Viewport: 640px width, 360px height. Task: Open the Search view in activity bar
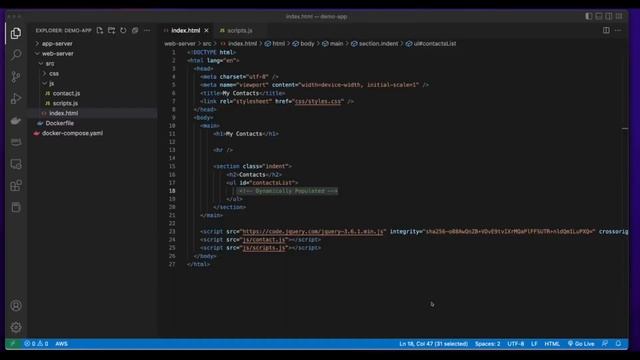click(16, 54)
